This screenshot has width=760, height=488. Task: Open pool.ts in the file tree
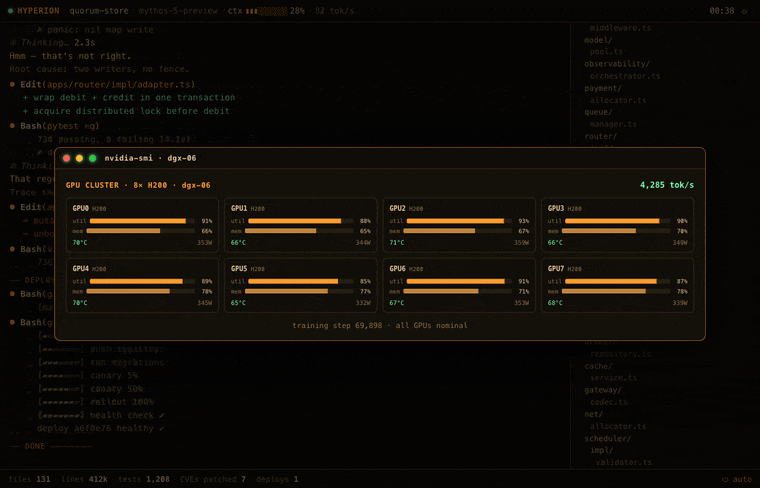click(x=606, y=52)
